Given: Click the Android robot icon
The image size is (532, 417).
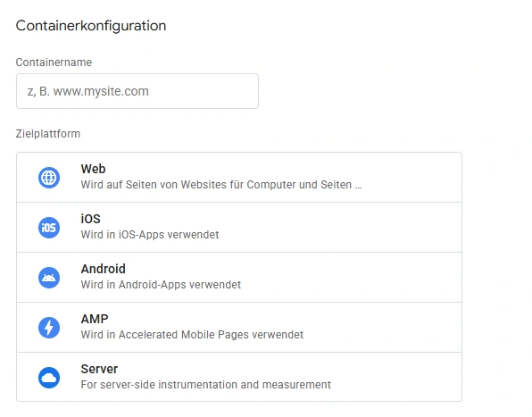Looking at the screenshot, I should click(49, 278).
